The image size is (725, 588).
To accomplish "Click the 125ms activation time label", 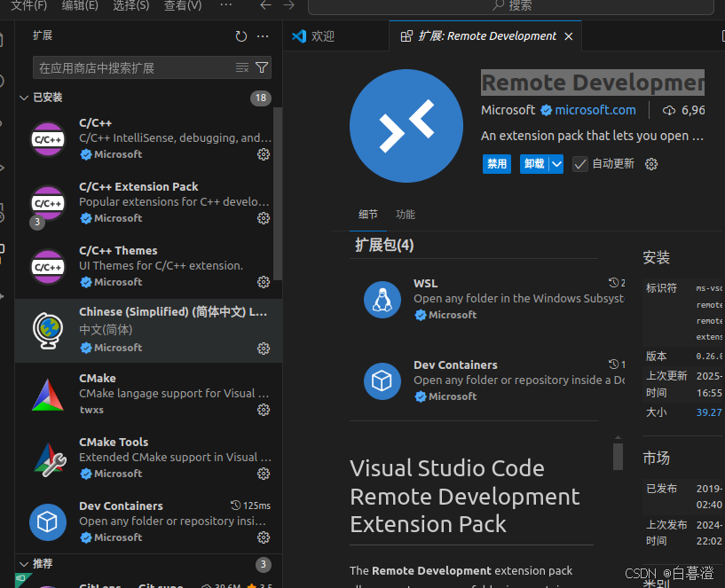I will point(250,506).
